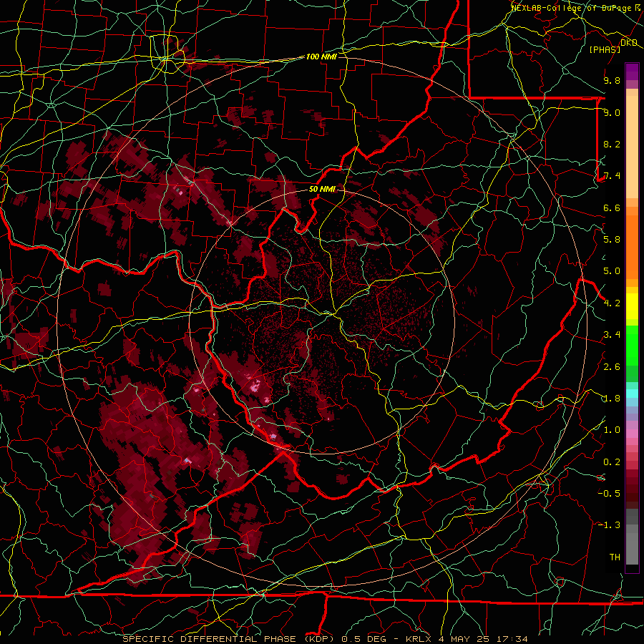
Task: Click the 5.0 scale value
Action: [x=612, y=271]
